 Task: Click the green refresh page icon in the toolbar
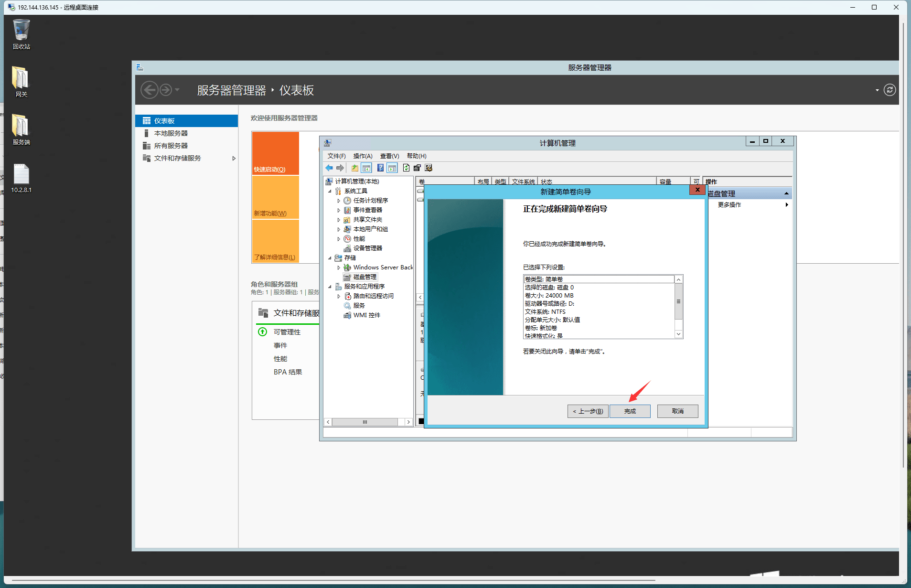click(406, 168)
